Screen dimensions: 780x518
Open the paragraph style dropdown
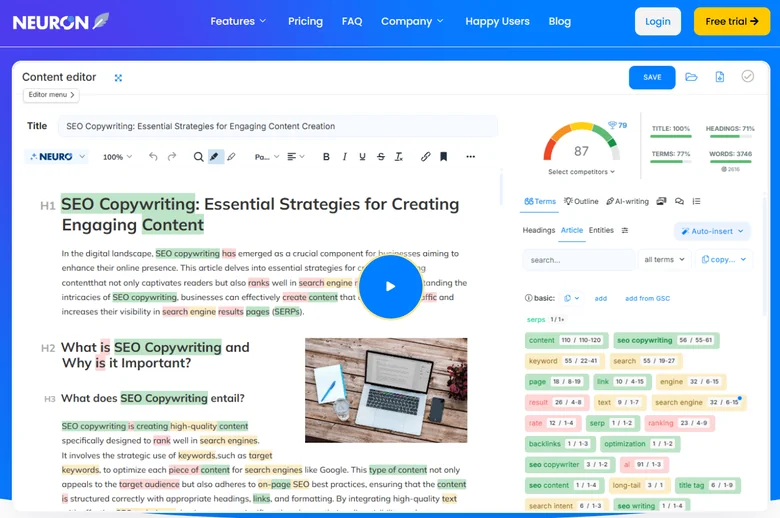pyautogui.click(x=267, y=157)
